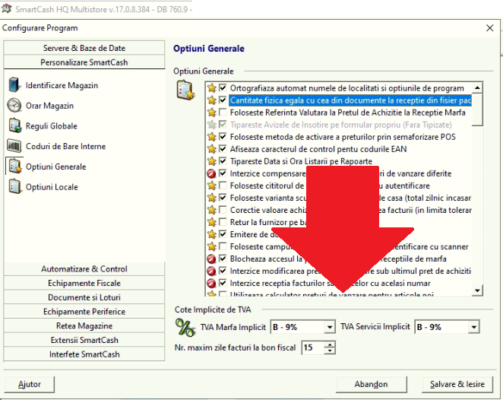Select the Reguli Globale text label
The height and width of the screenshot is (400, 503).
click(x=51, y=126)
